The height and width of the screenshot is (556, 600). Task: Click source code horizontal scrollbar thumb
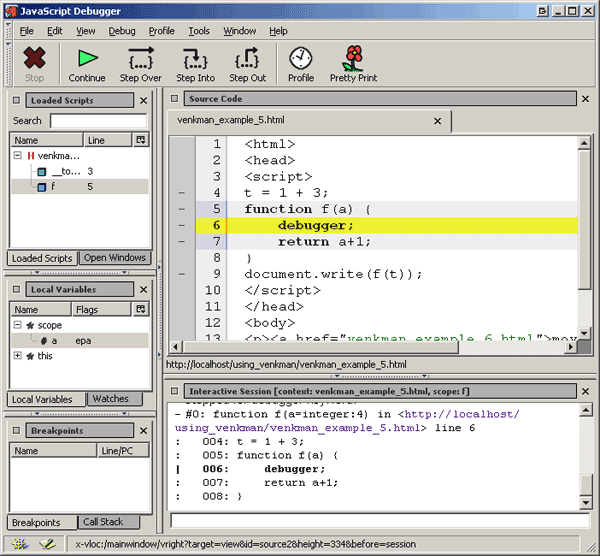pos(321,347)
